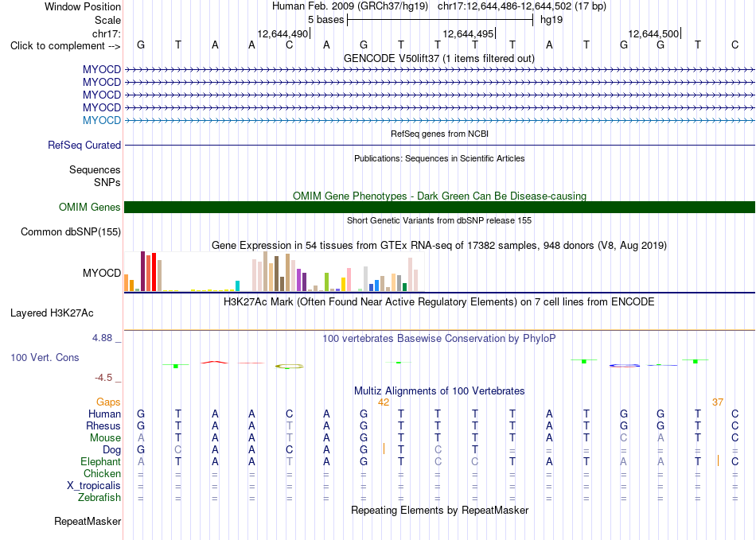Click the orange gap number 42

pos(384,402)
